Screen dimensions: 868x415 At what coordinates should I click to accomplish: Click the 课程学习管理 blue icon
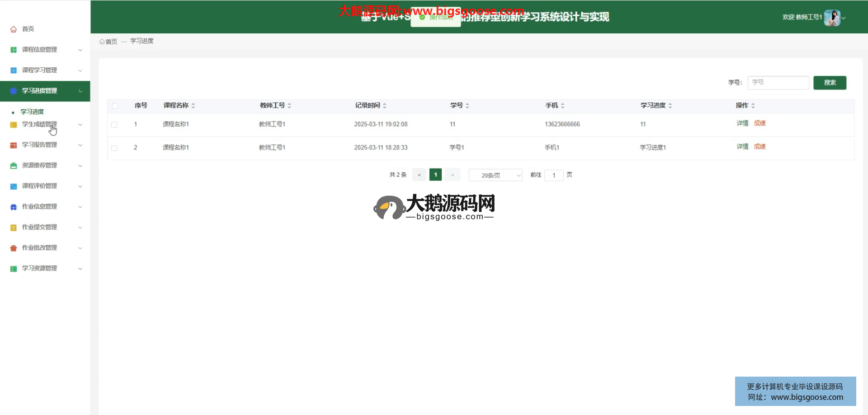[x=14, y=70]
